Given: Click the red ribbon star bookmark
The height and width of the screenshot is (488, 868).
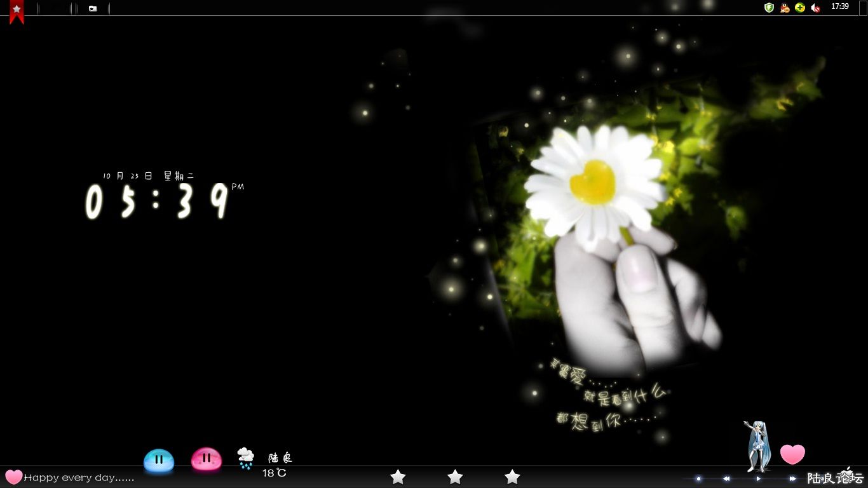Looking at the screenshot, I should coord(17,11).
